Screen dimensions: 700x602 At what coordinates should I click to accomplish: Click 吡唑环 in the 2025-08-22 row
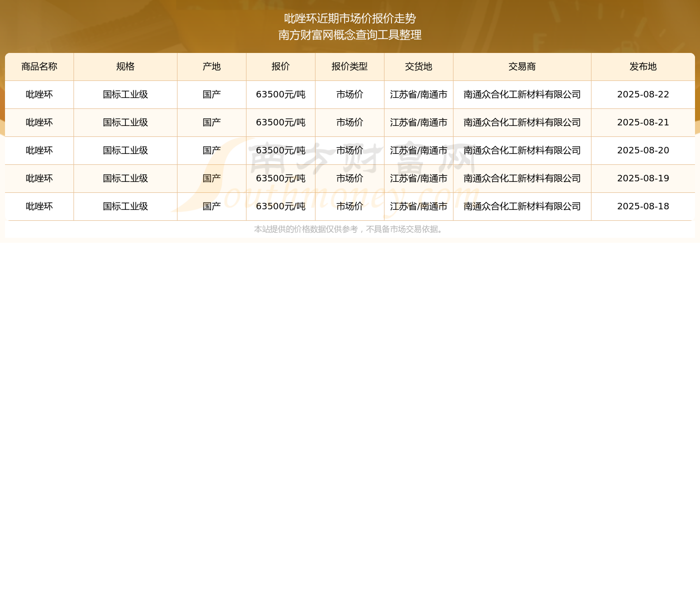point(39,94)
